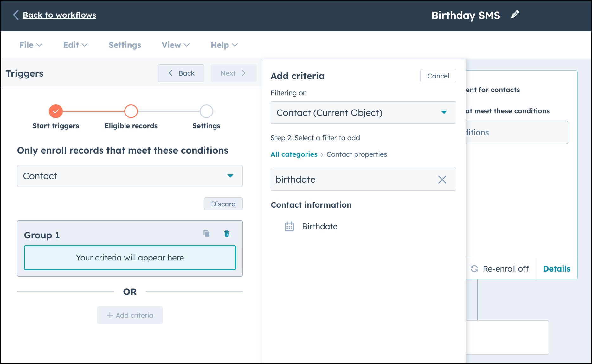Click the Contact information section heading
The width and height of the screenshot is (592, 364).
(x=311, y=205)
